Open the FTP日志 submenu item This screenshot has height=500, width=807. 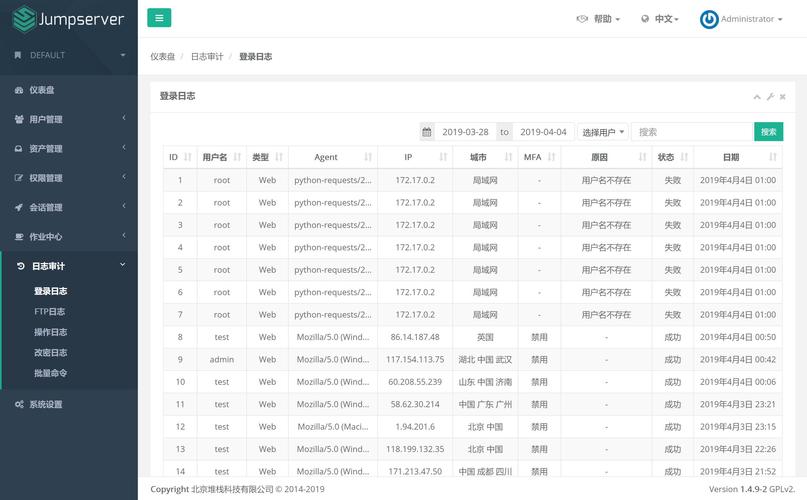pyautogui.click(x=49, y=312)
